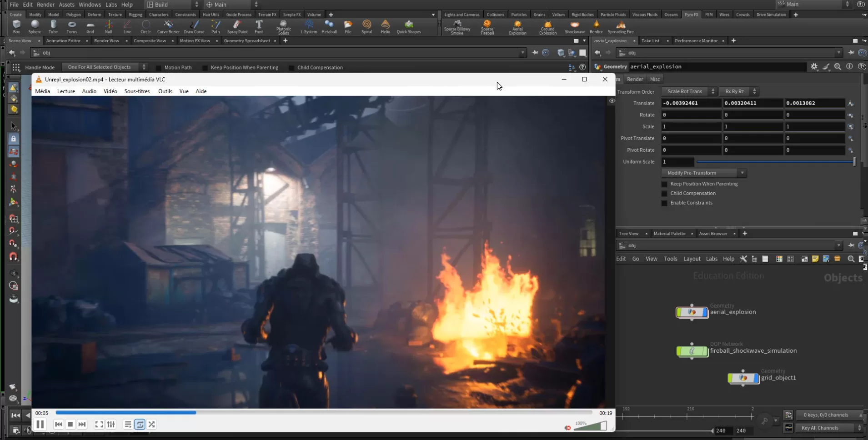Viewport: 868px width, 440px height.
Task: Switch to Geometry Spreadsheet tab
Action: (x=247, y=41)
